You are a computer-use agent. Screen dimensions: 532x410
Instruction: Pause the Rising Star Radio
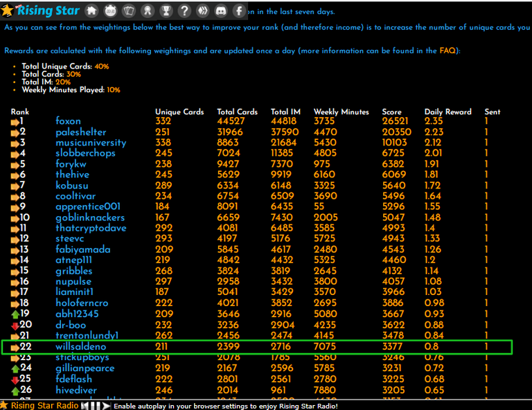point(96,406)
